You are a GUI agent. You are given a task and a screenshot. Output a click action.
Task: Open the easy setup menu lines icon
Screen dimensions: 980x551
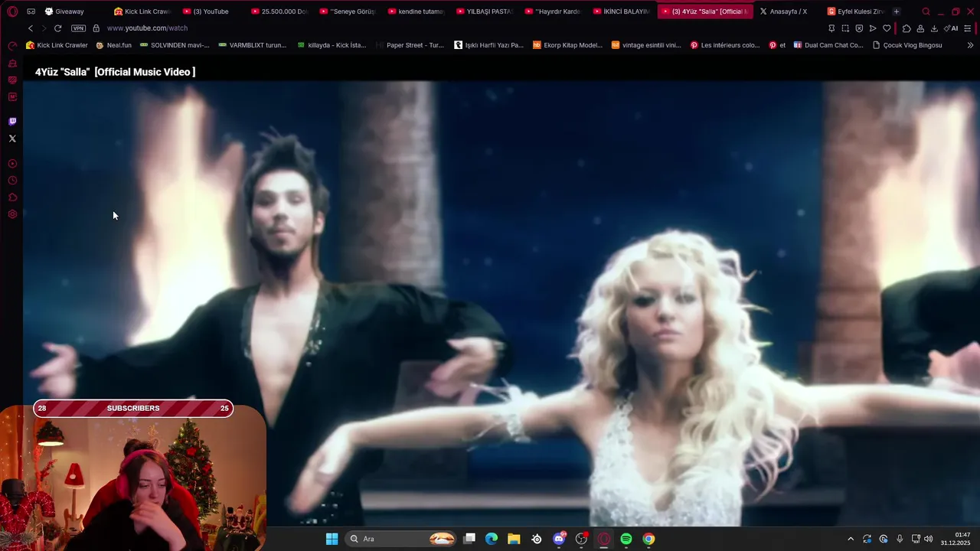click(968, 28)
